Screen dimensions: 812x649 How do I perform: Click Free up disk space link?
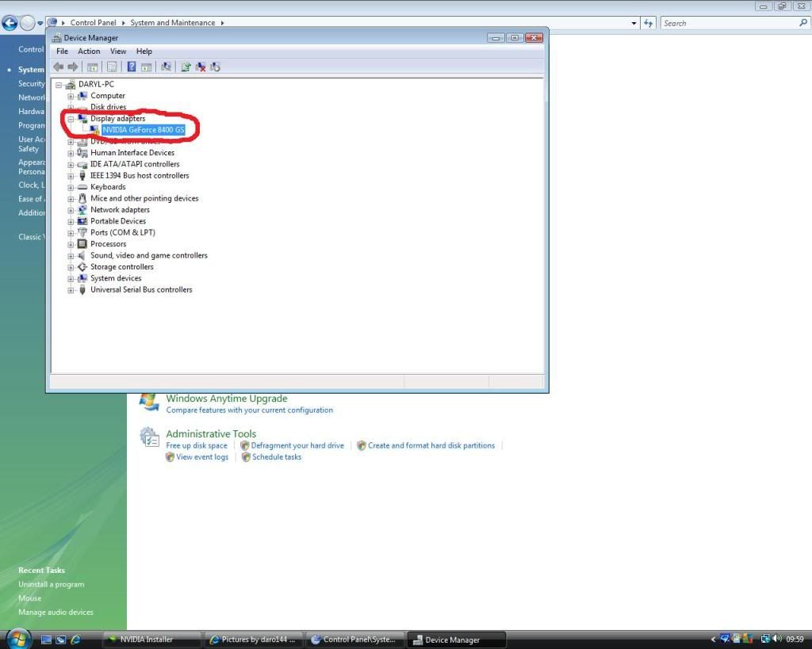tap(197, 445)
